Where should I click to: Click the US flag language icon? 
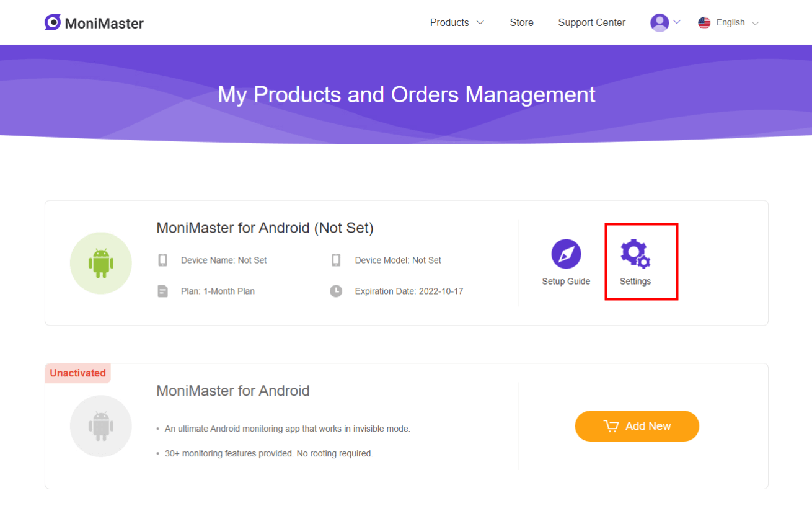(704, 23)
